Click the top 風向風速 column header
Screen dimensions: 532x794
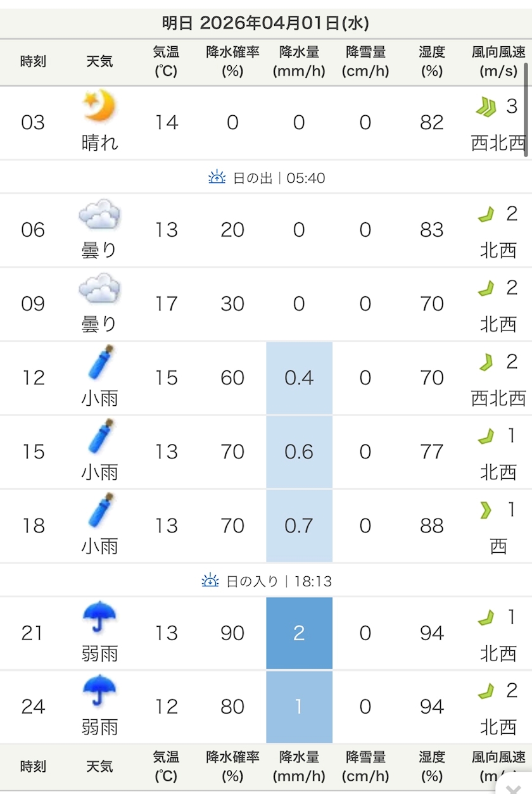point(498,61)
